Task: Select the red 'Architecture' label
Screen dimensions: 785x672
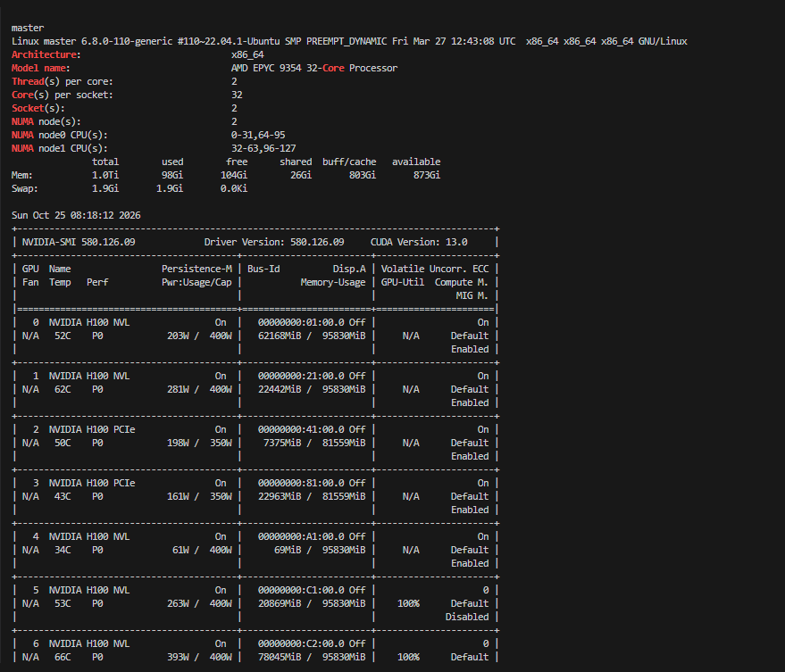Action: (44, 55)
